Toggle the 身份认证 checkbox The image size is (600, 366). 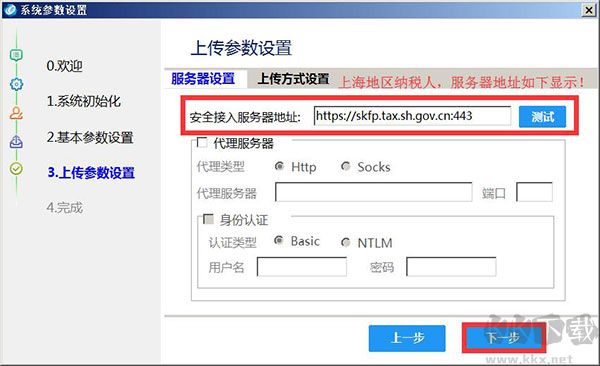(208, 219)
